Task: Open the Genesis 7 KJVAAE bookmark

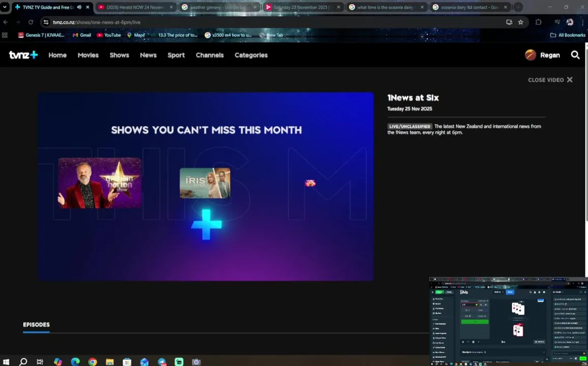Action: 41,35
